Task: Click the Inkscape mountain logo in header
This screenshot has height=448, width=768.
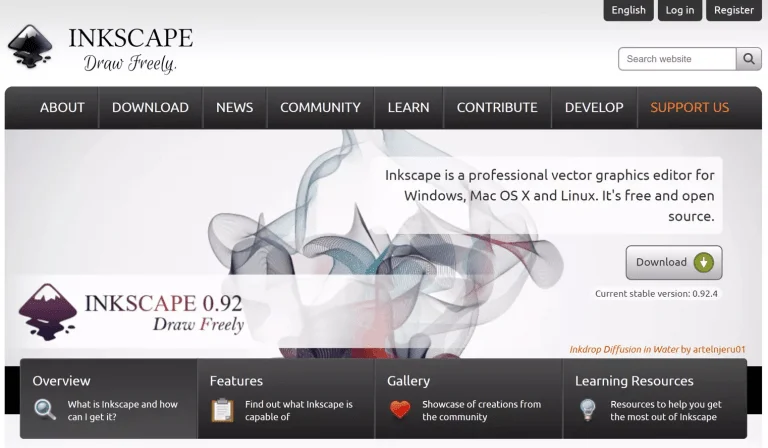Action: pyautogui.click(x=30, y=47)
